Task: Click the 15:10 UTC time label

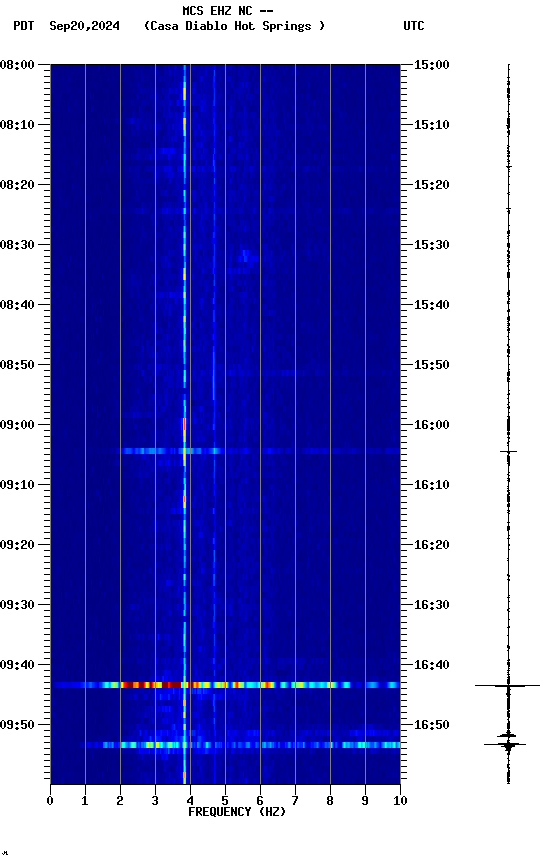Action: [431, 125]
